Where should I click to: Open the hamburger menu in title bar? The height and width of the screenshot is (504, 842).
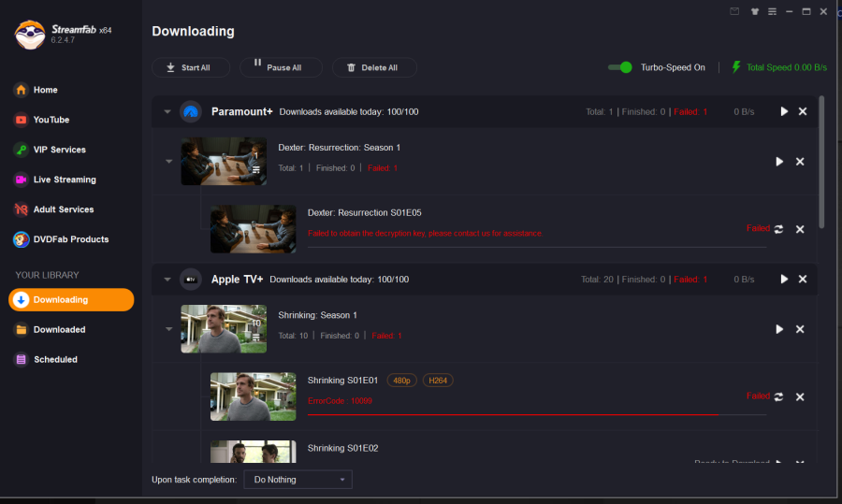click(772, 11)
